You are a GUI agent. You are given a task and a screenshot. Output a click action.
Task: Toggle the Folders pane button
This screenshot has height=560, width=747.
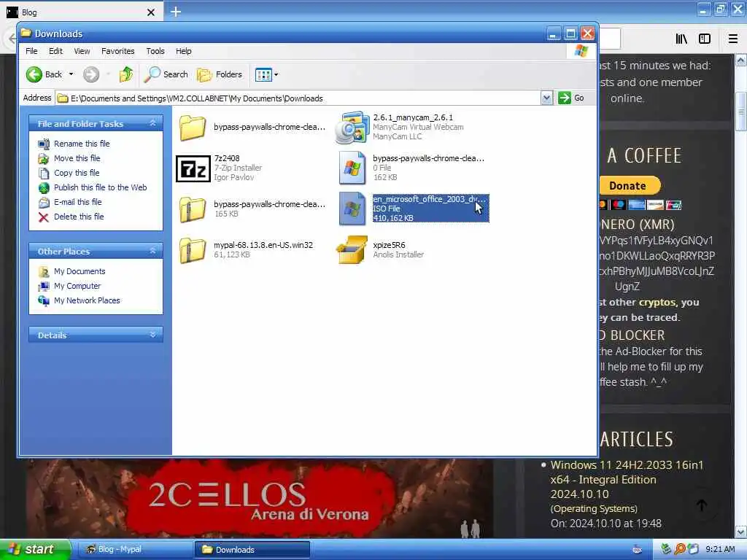pyautogui.click(x=220, y=74)
